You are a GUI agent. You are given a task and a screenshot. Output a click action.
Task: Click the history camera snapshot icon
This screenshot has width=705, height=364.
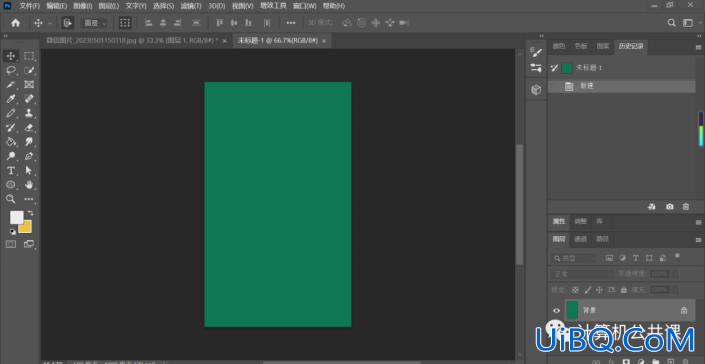click(x=670, y=207)
